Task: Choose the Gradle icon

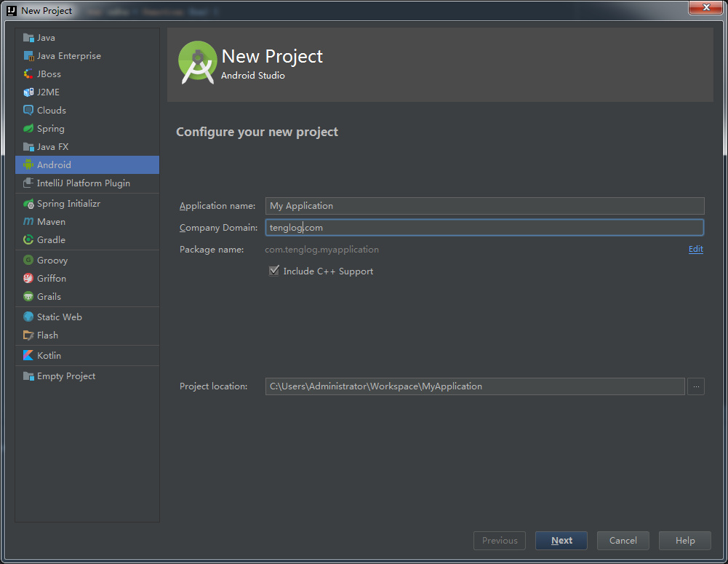Action: (x=28, y=239)
